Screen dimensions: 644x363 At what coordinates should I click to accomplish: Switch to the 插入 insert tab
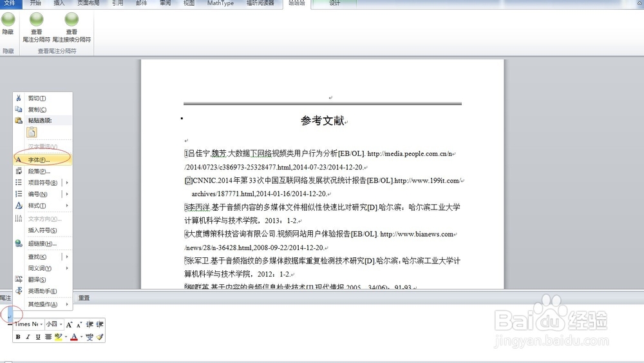point(59,3)
